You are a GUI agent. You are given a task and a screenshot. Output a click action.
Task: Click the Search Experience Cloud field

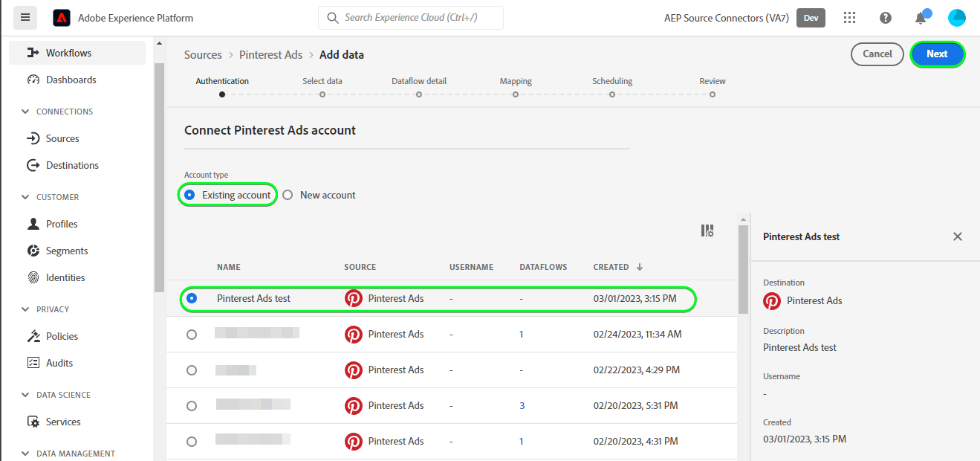click(411, 18)
